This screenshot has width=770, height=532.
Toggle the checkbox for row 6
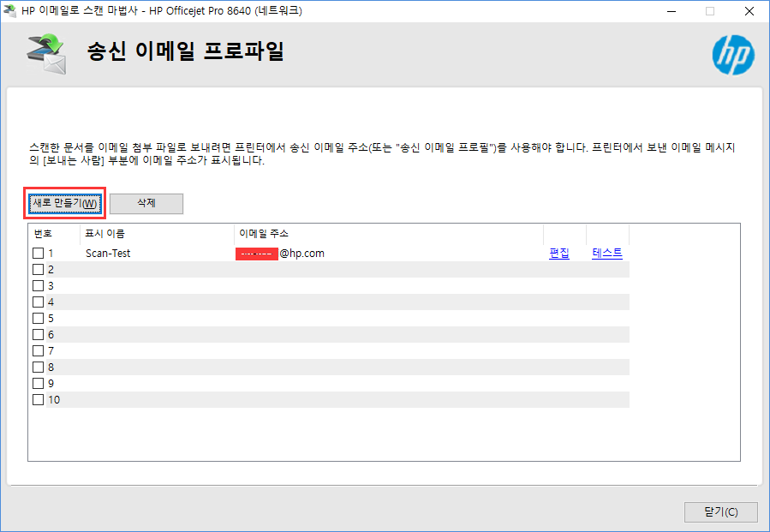[x=38, y=334]
